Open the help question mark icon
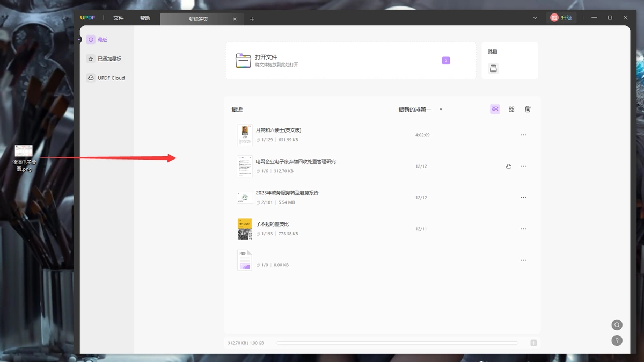 [x=617, y=341]
